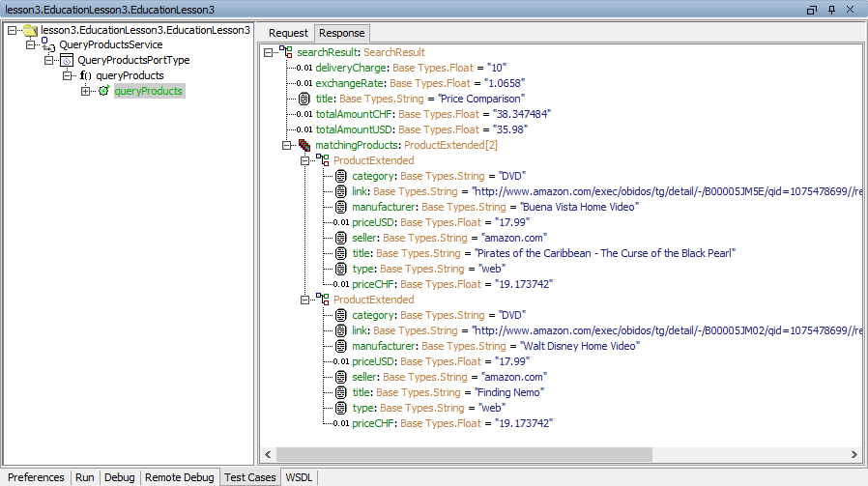
Task: Click the folder icon for lesson3.EducationLesson3 root
Action: click(x=30, y=31)
